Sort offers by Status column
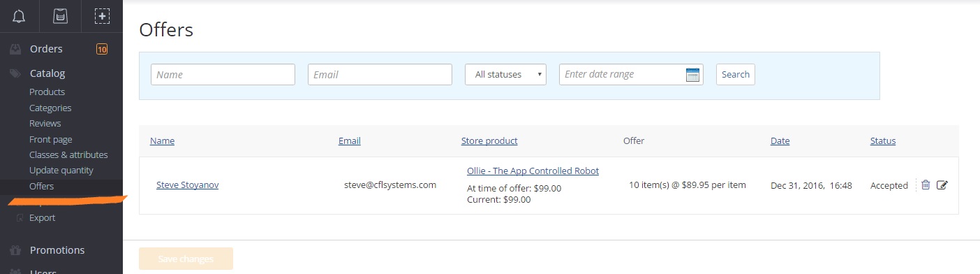 882,140
